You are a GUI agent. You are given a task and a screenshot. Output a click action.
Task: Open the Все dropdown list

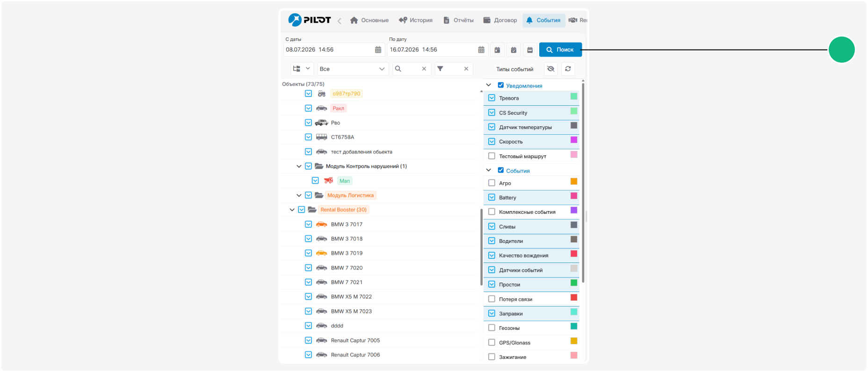(x=353, y=69)
